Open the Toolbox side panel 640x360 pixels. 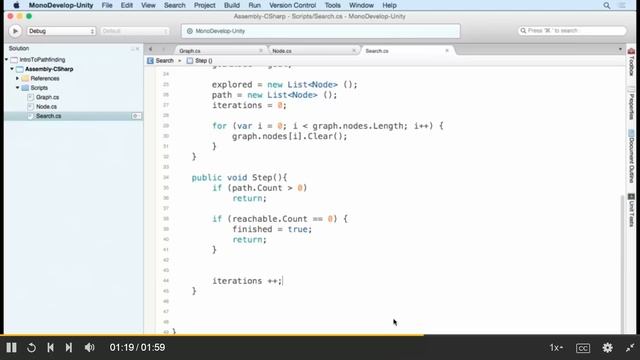tap(631, 62)
